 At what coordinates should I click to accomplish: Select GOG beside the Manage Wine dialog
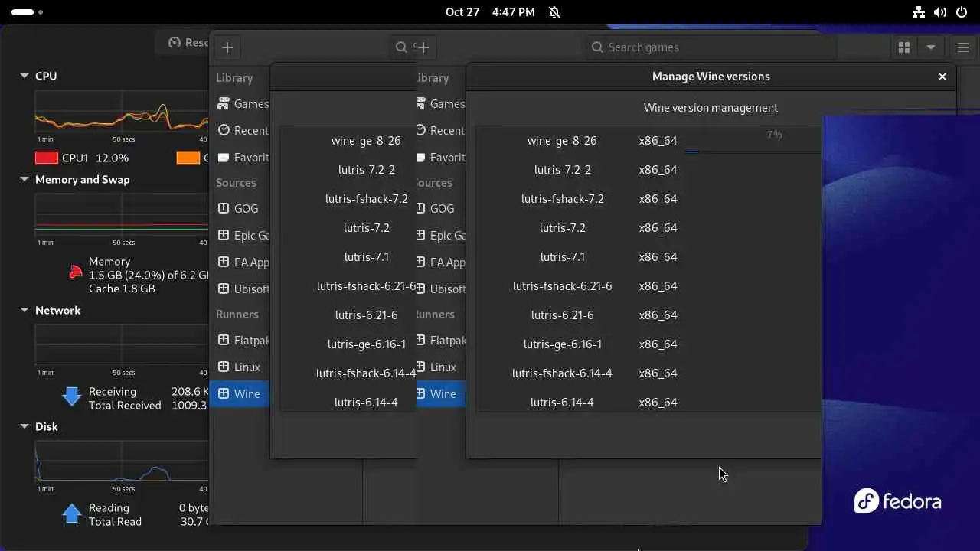click(441, 208)
